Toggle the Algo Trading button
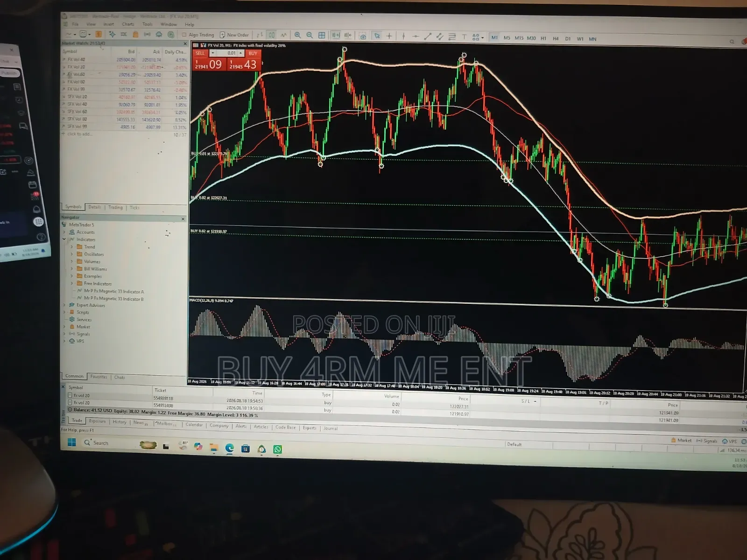 click(198, 35)
